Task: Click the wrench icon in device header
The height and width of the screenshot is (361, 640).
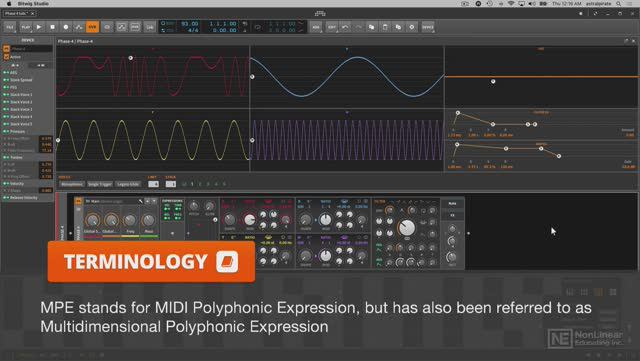Action: pyautogui.click(x=140, y=201)
